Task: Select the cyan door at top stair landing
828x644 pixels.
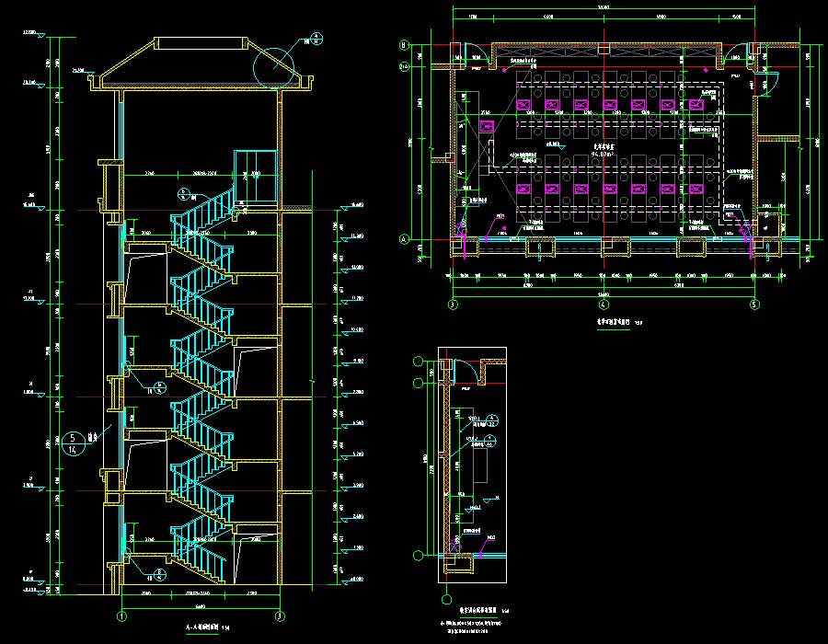Action: [x=255, y=175]
